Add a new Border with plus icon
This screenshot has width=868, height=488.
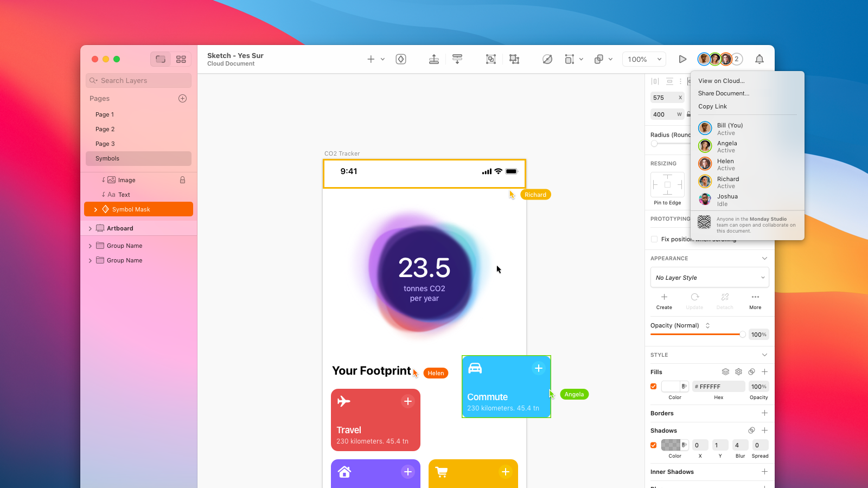pyautogui.click(x=764, y=413)
